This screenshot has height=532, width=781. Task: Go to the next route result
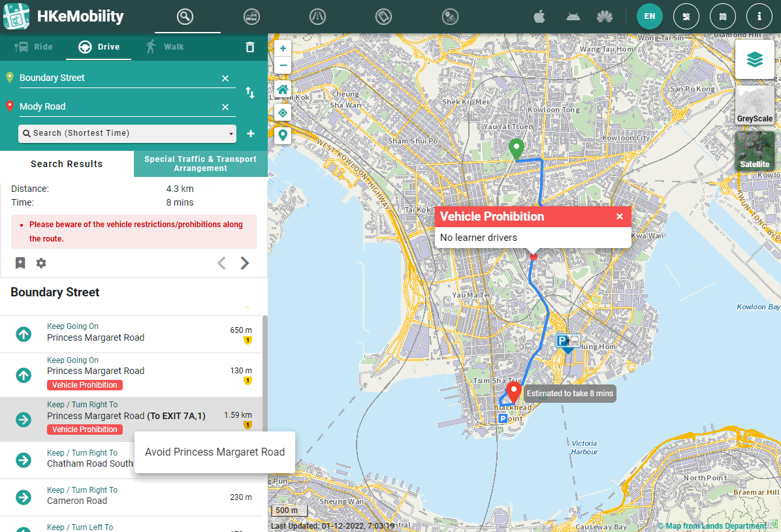coord(245,263)
